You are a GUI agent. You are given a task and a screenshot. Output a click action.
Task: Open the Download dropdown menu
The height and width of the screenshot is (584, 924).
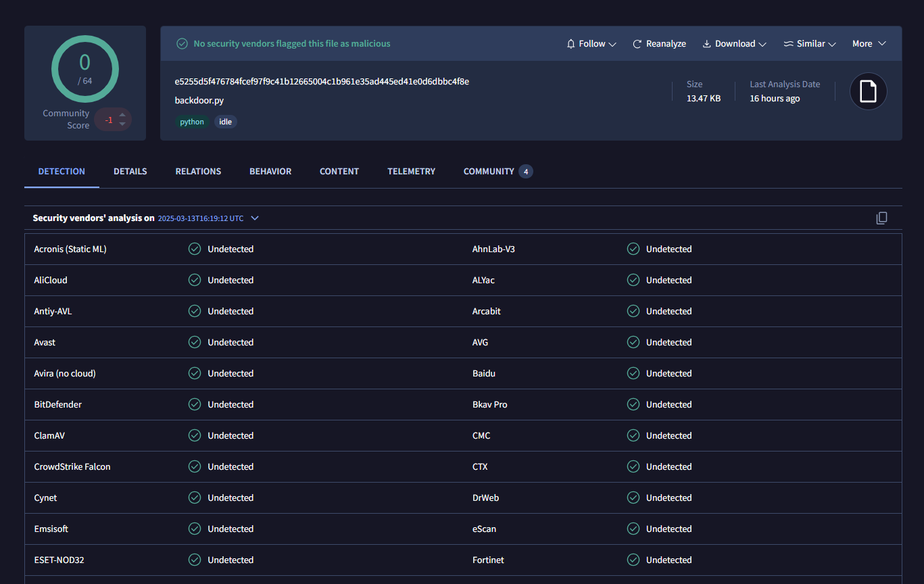[x=734, y=44]
